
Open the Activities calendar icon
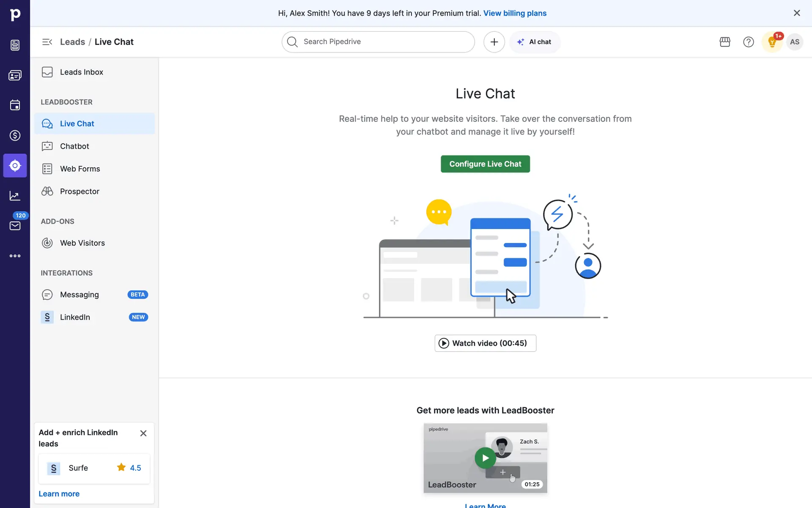[x=15, y=105]
